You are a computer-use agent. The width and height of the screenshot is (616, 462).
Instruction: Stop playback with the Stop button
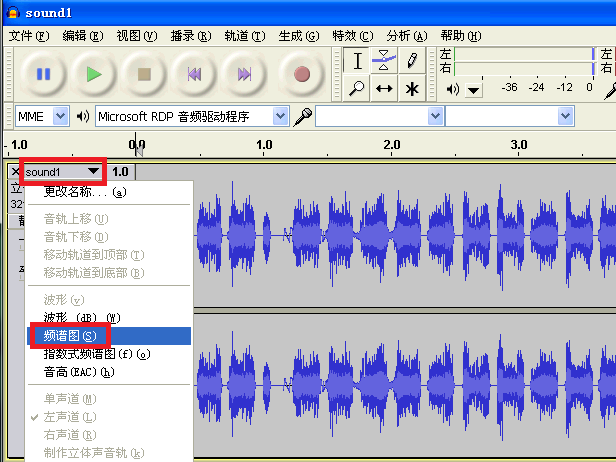tap(144, 74)
